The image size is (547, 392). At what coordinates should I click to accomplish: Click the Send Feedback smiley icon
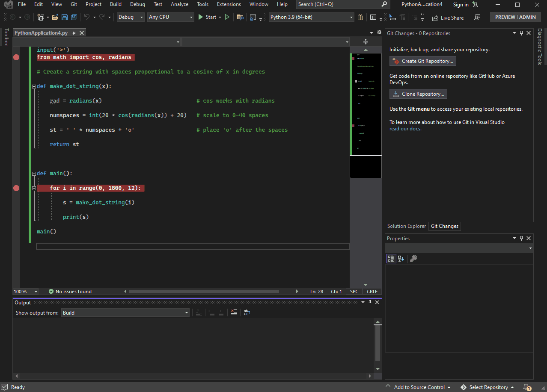pos(476,18)
